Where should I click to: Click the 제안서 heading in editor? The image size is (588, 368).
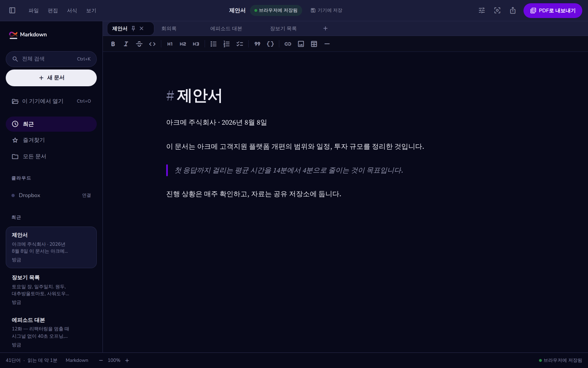click(194, 96)
